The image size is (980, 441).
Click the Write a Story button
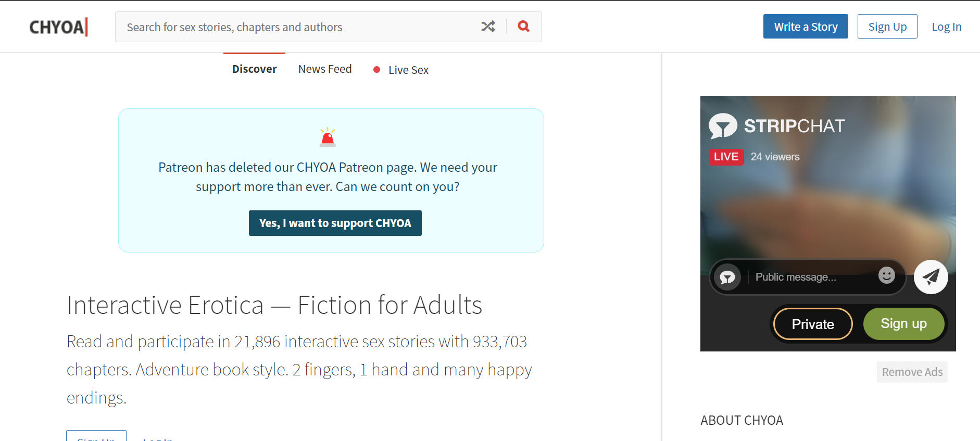tap(806, 27)
